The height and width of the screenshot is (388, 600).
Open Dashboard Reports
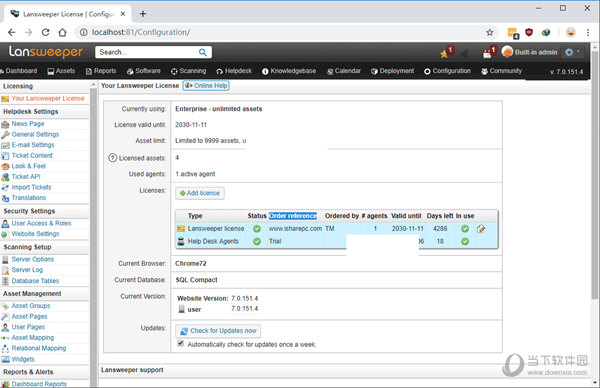(x=39, y=384)
